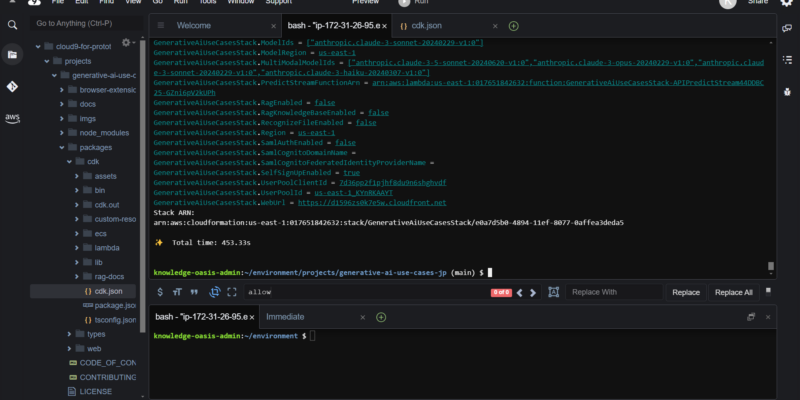
Task: Open the Environment file tree sidebar icon
Action: (13, 54)
